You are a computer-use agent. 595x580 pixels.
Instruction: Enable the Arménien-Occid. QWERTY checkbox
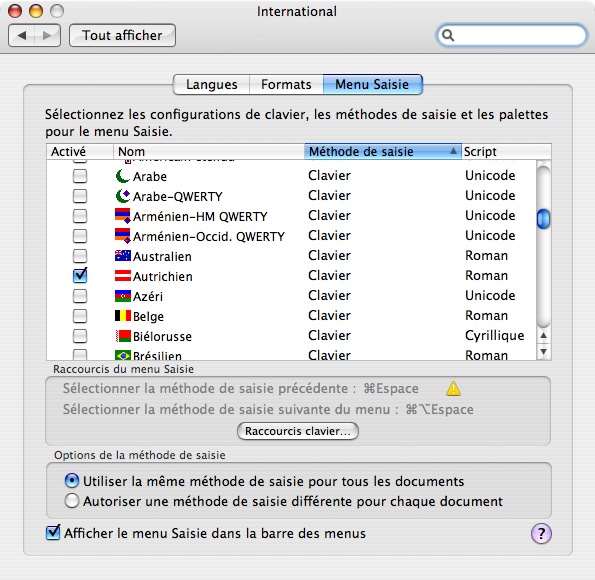80,236
